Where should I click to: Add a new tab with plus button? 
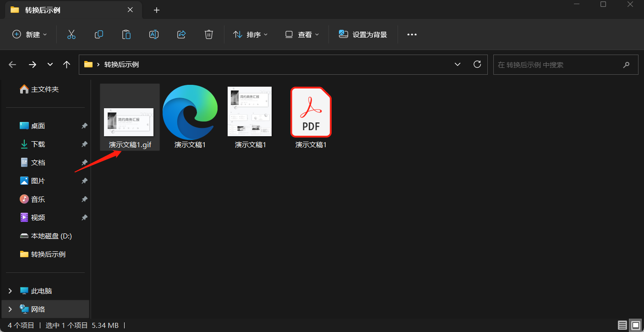(x=157, y=10)
